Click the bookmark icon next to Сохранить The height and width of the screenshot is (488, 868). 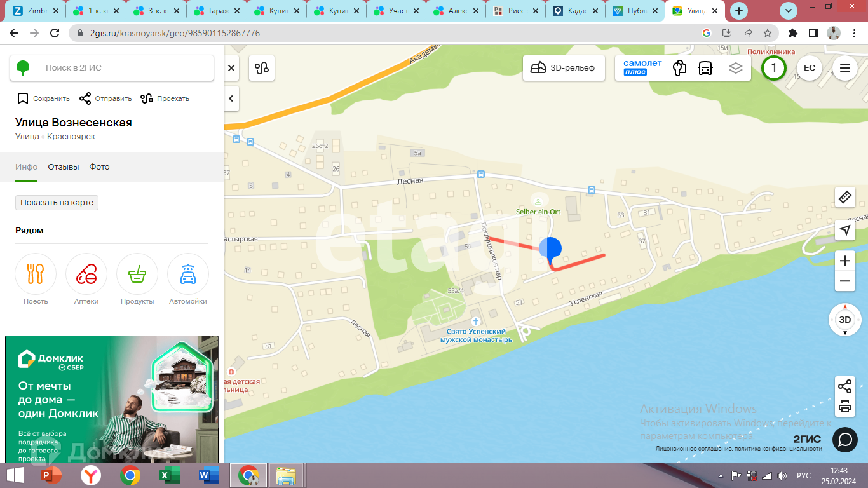pyautogui.click(x=23, y=98)
